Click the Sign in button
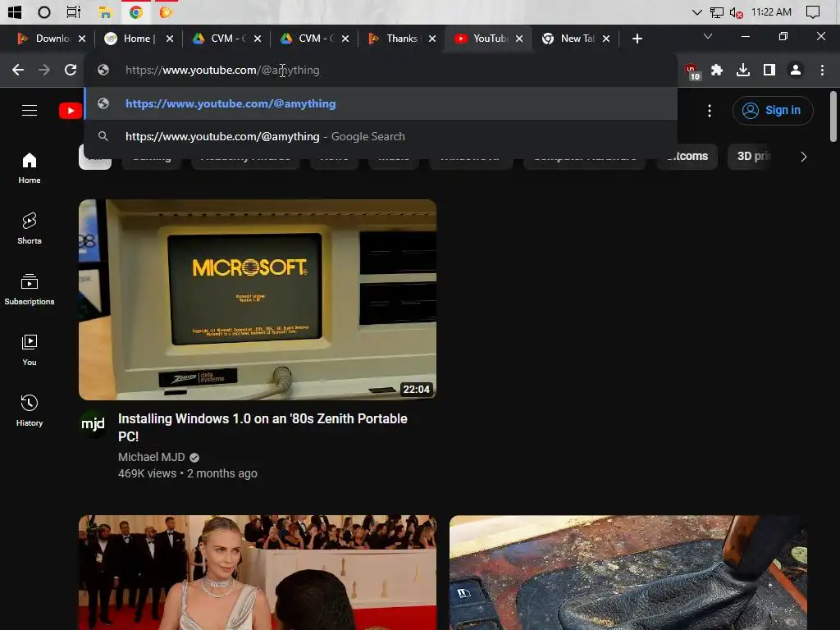 pyautogui.click(x=773, y=111)
